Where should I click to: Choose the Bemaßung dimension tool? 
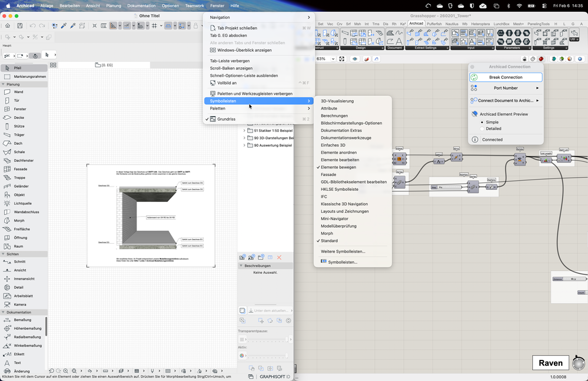[22, 320]
